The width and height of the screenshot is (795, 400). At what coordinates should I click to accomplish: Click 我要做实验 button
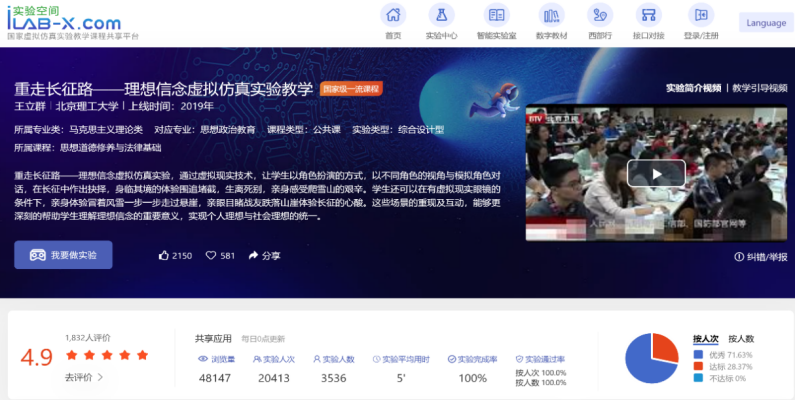tap(63, 255)
